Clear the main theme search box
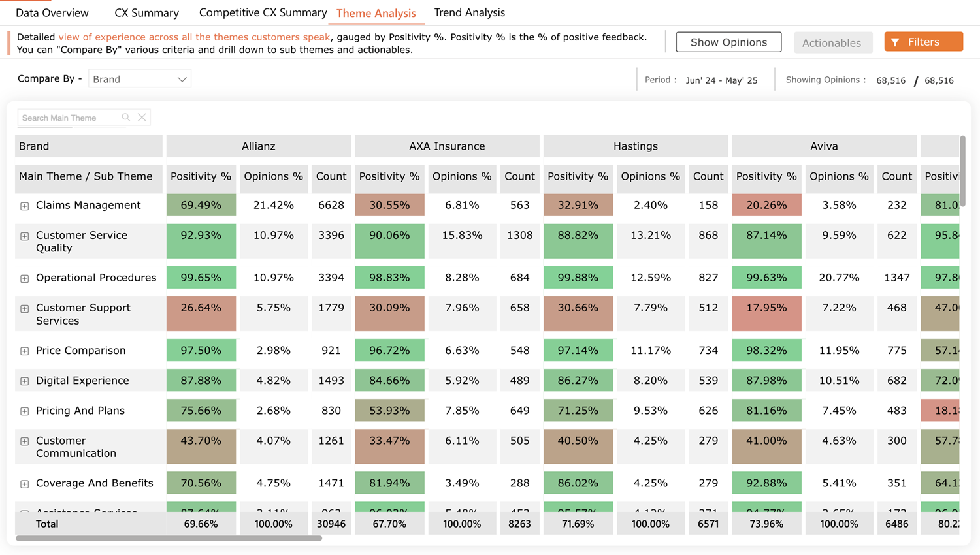 pyautogui.click(x=142, y=118)
